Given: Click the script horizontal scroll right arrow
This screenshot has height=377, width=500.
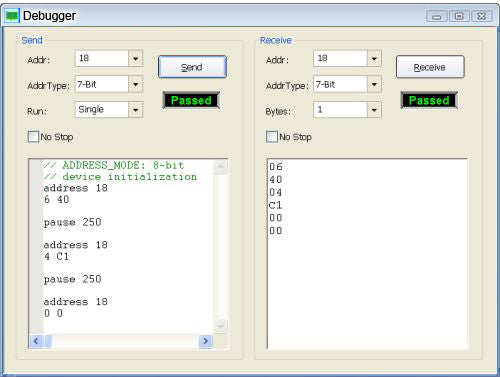Looking at the screenshot, I should coord(206,341).
